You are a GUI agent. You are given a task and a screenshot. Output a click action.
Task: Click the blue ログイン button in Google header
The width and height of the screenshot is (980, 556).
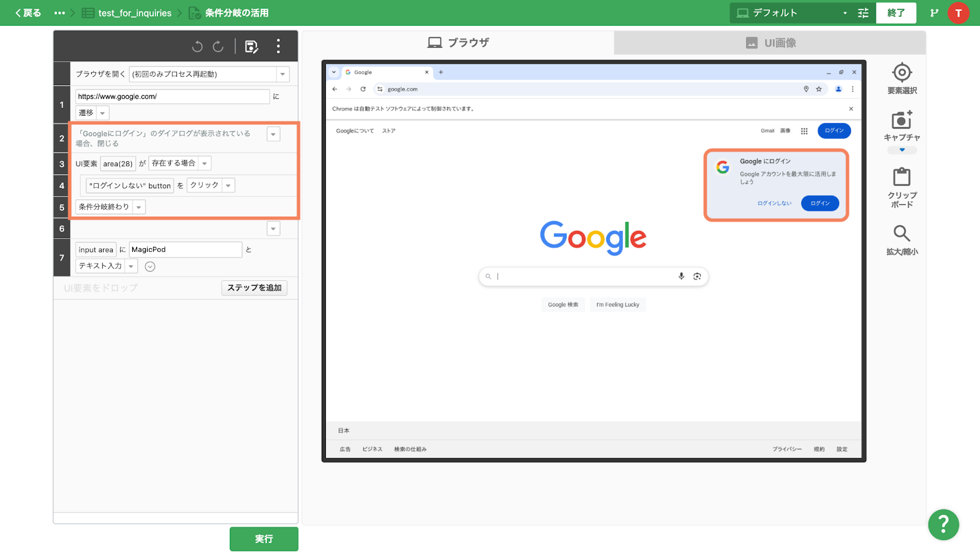[834, 131]
